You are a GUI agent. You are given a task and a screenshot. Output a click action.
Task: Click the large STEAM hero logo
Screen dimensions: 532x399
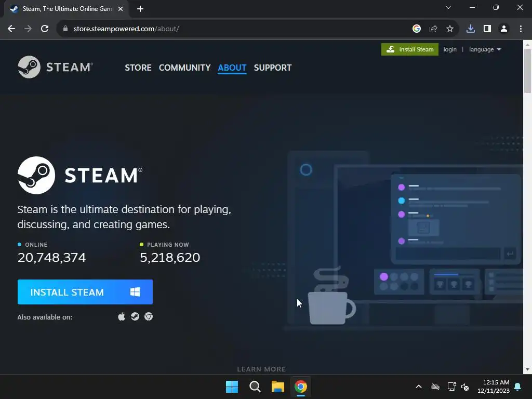pos(80,175)
